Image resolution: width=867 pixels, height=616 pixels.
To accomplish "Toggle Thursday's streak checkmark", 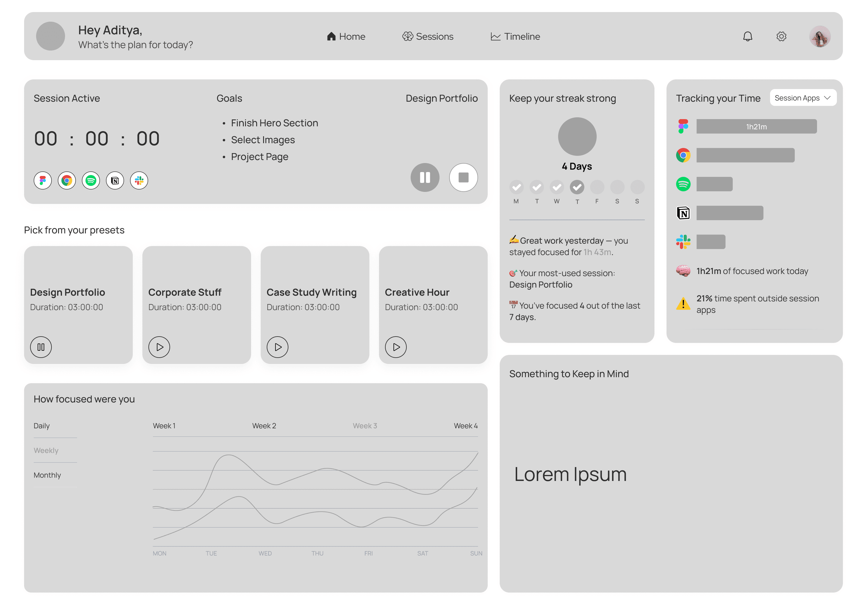I will pyautogui.click(x=576, y=187).
